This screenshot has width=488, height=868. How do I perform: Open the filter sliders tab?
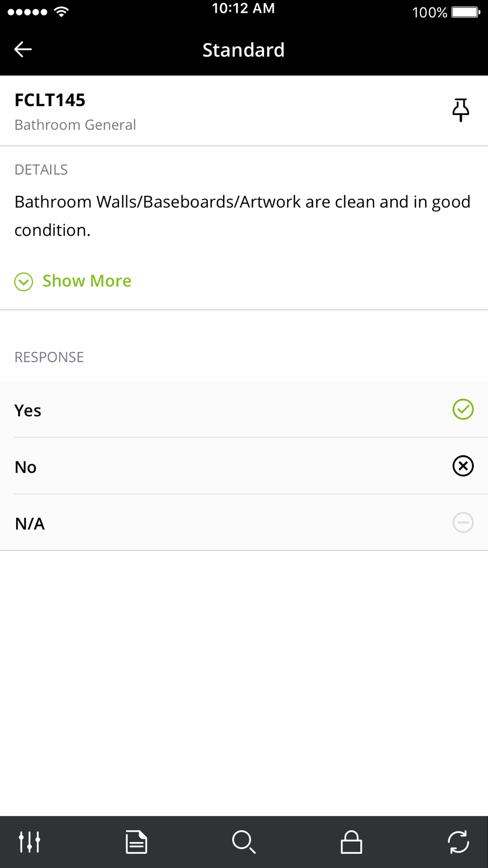tap(29, 842)
